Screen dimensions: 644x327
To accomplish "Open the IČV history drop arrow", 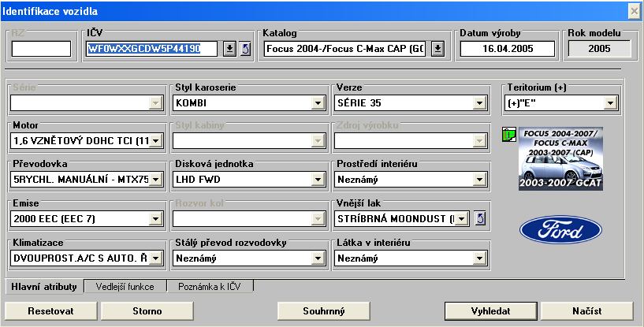I will click(229, 49).
